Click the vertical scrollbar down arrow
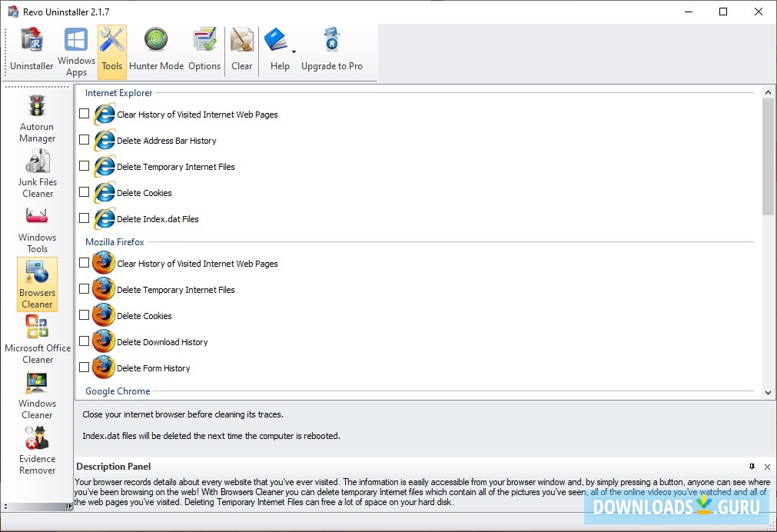 coord(769,392)
